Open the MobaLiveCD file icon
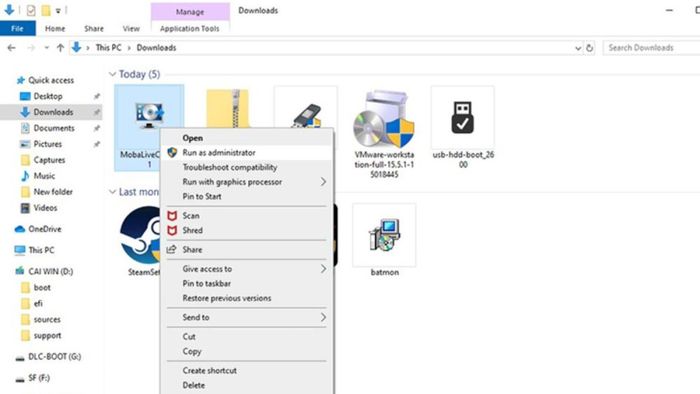700x394 pixels. 149,115
